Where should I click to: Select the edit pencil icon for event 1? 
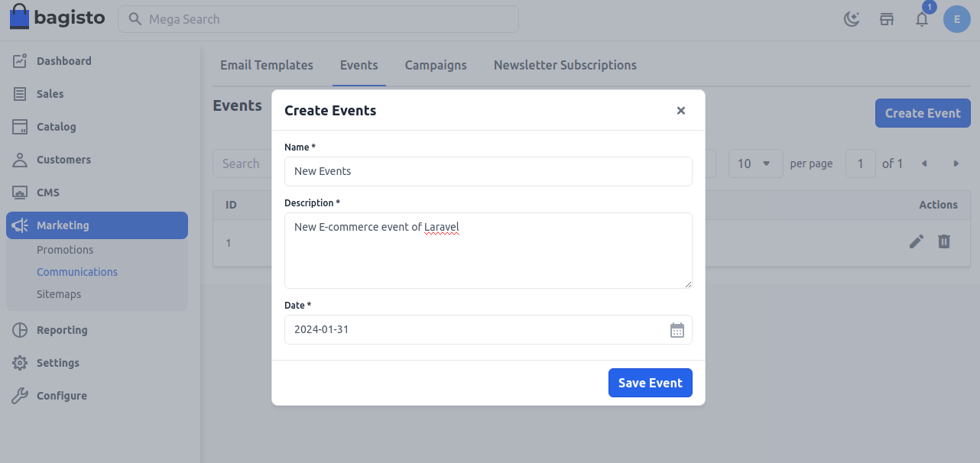(917, 241)
